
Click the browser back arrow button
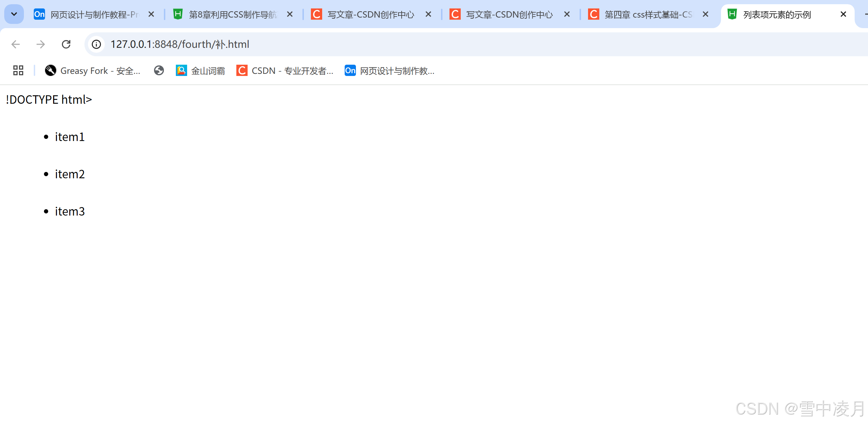[15, 44]
